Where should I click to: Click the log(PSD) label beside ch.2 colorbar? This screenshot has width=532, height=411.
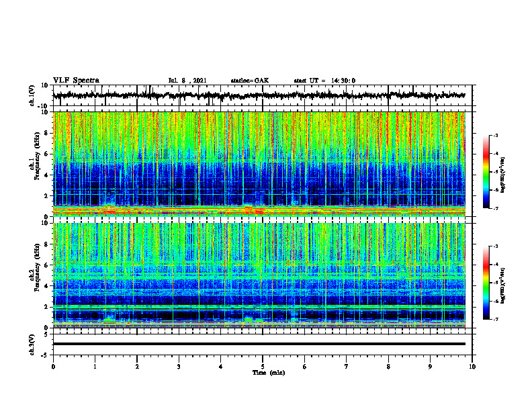tap(503, 285)
